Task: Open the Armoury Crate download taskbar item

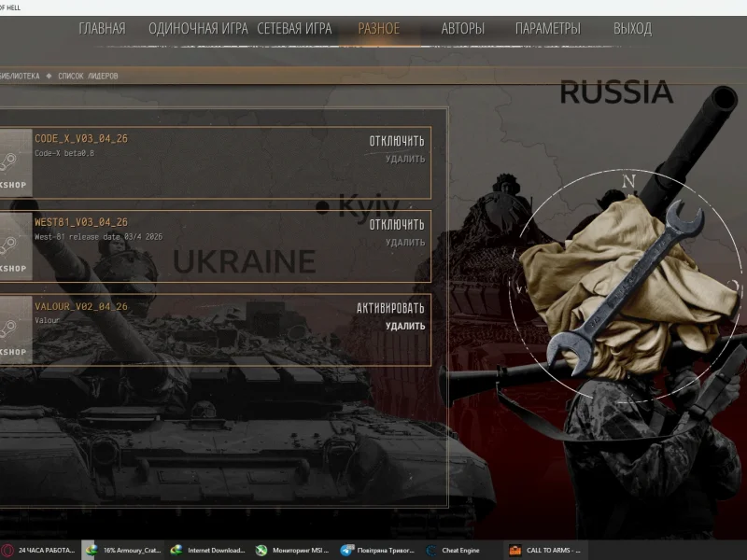Action: (122, 551)
